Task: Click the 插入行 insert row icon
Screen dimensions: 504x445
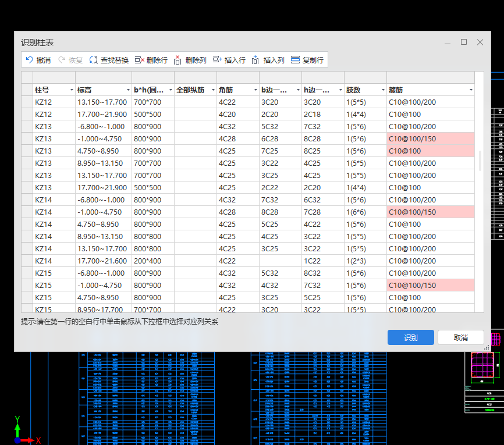Action: point(217,60)
